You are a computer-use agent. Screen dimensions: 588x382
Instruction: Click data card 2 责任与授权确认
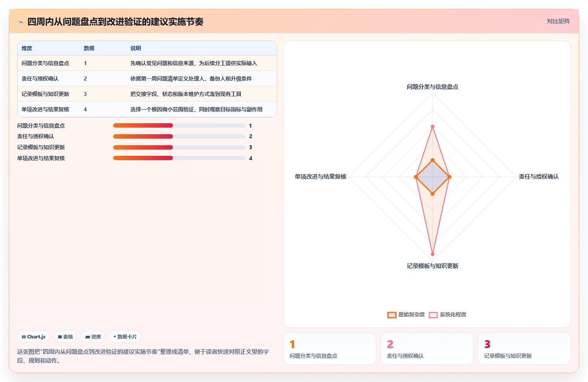tap(427, 349)
